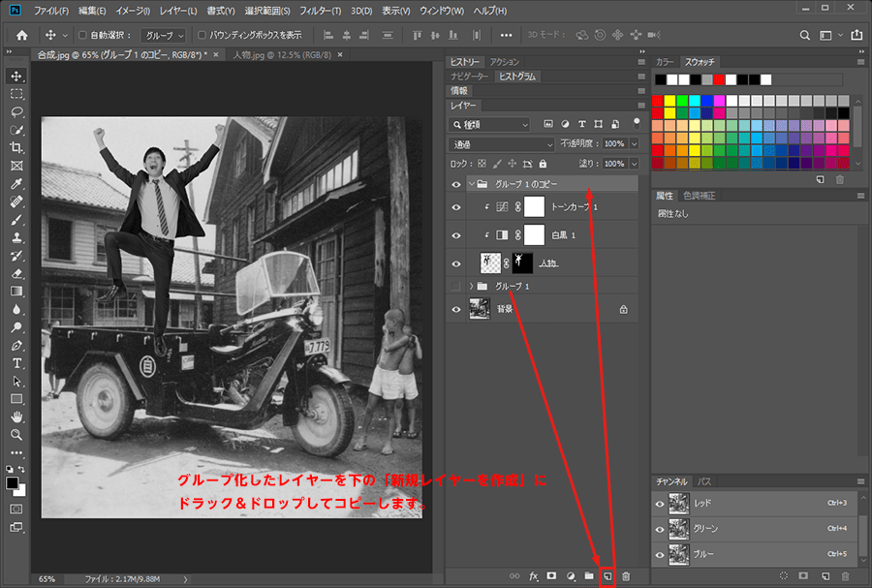The width and height of the screenshot is (872, 588).
Task: Click the create new group folder icon
Action: 589,576
